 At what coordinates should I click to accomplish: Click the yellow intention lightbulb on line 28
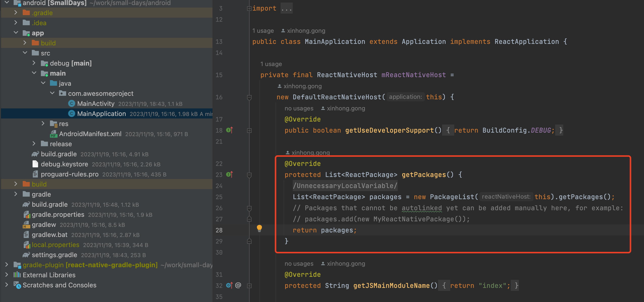point(259,228)
